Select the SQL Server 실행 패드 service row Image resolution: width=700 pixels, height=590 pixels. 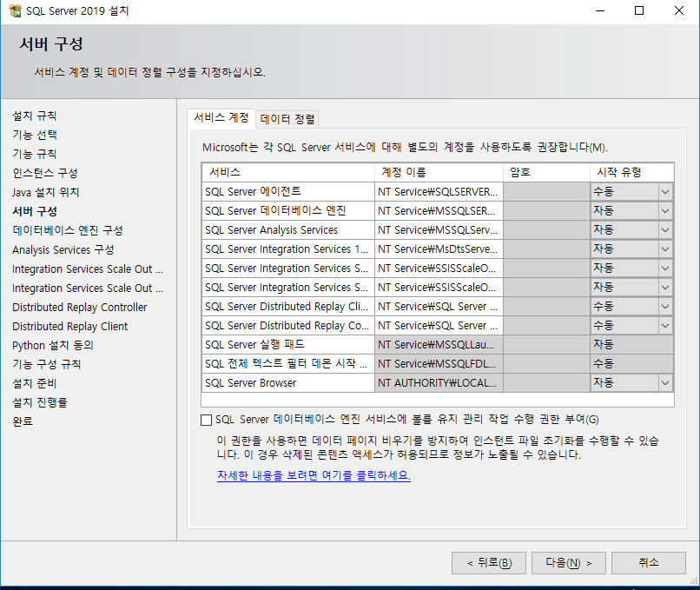288,345
